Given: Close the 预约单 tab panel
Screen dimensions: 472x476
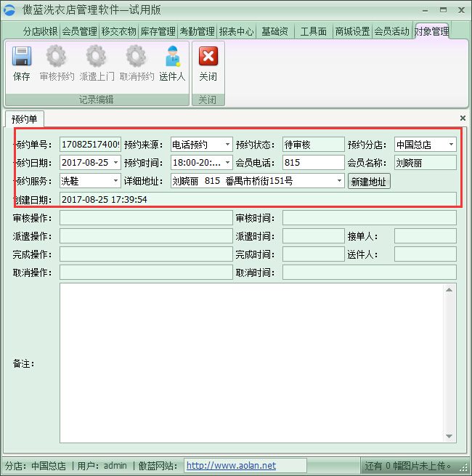Looking at the screenshot, I should [x=463, y=118].
